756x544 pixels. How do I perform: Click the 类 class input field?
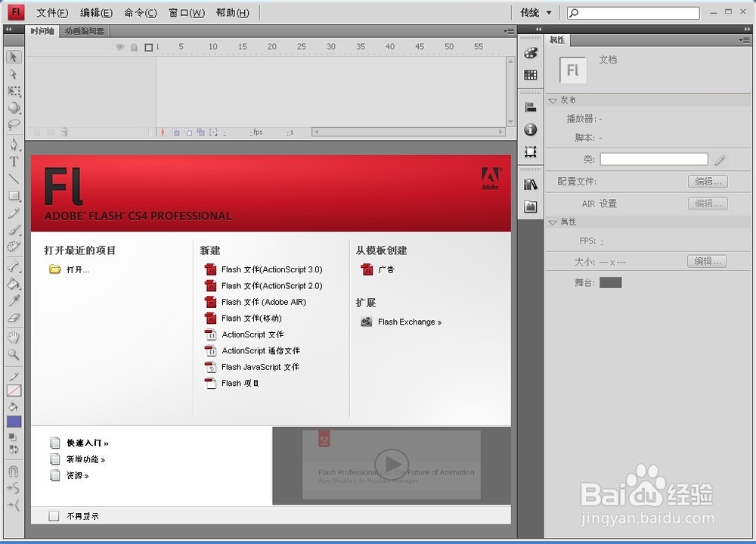tap(654, 160)
